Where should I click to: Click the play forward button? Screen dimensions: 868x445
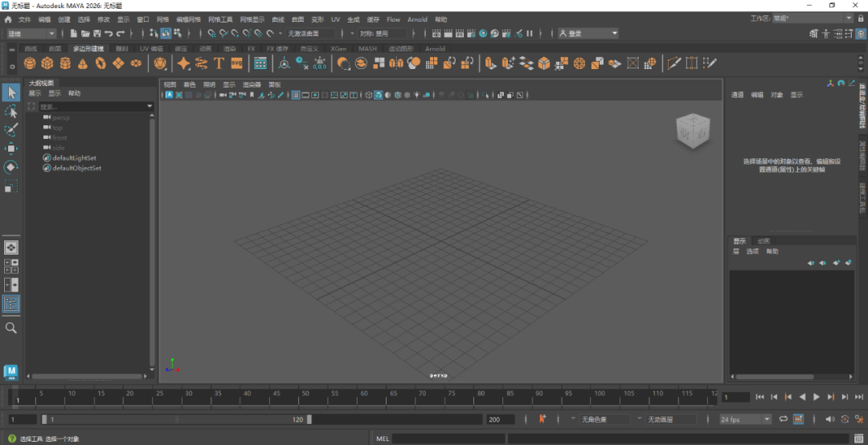pos(817,397)
